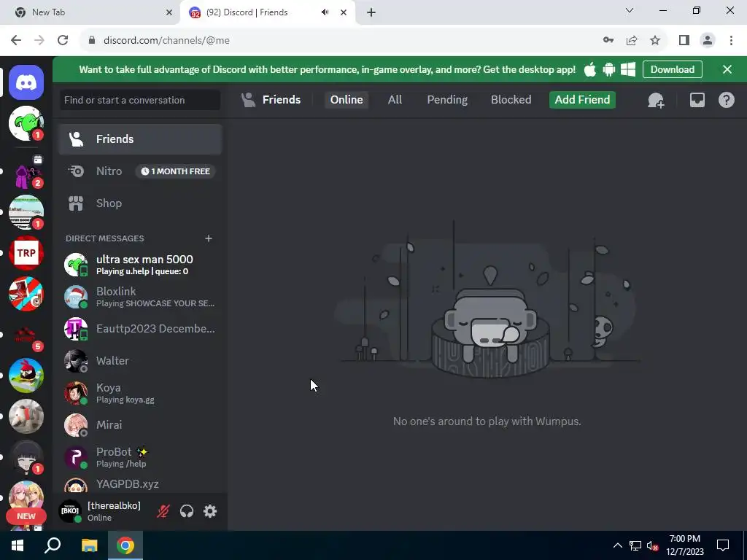Open the Help question mark icon
Image resolution: width=747 pixels, height=560 pixels.
(x=726, y=100)
